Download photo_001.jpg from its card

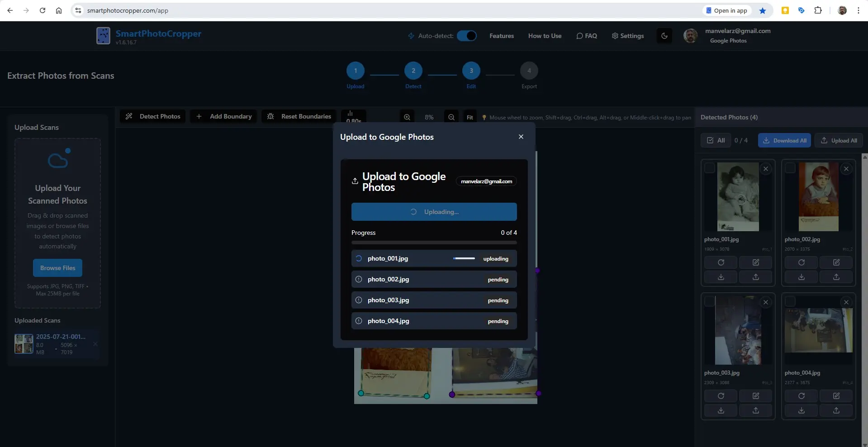click(x=721, y=277)
